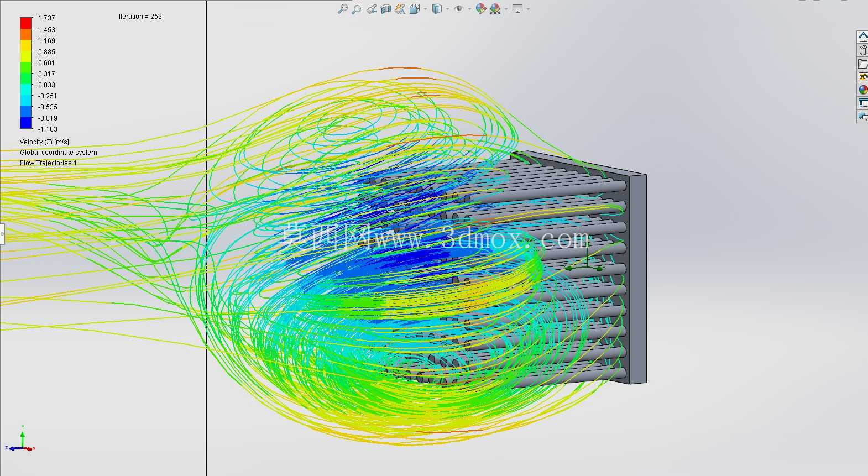
Task: Open the Dynamic Annotation Views icon
Action: 400,9
